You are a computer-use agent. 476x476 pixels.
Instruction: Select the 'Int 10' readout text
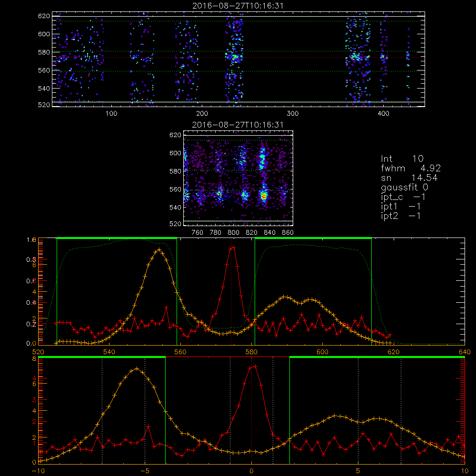click(402, 159)
